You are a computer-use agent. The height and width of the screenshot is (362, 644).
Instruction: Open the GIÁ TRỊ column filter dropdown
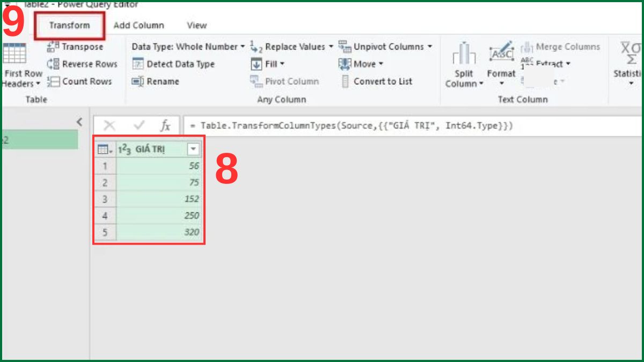[x=194, y=149]
